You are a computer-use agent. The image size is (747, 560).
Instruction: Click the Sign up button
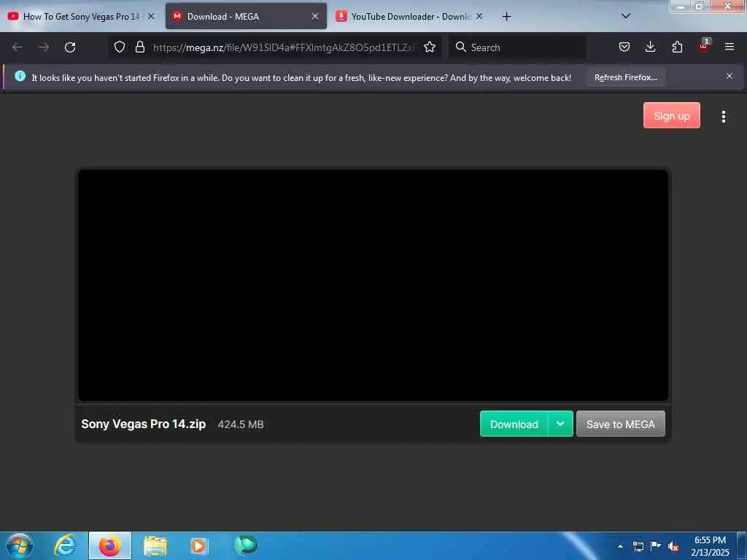(x=671, y=116)
